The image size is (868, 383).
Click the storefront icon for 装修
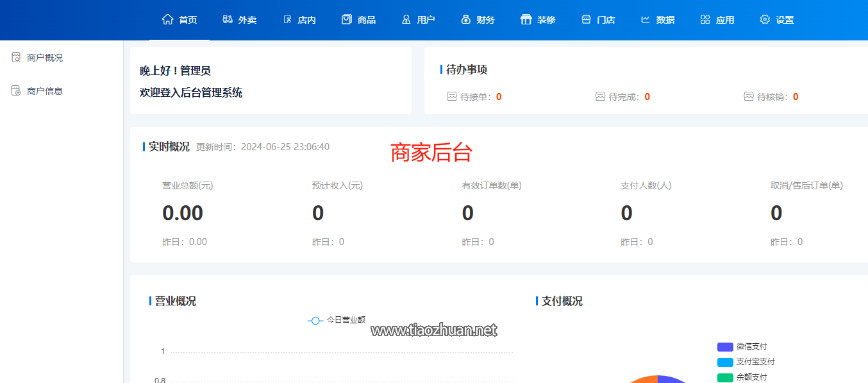pyautogui.click(x=526, y=19)
